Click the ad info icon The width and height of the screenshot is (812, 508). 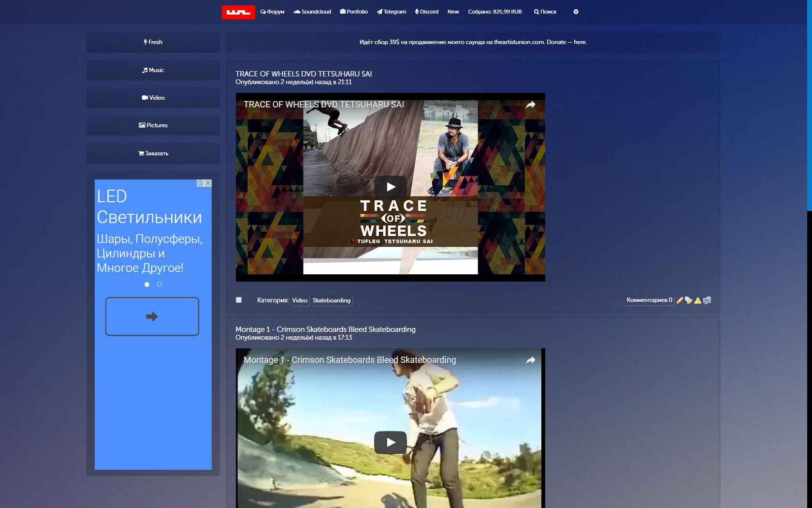point(200,183)
